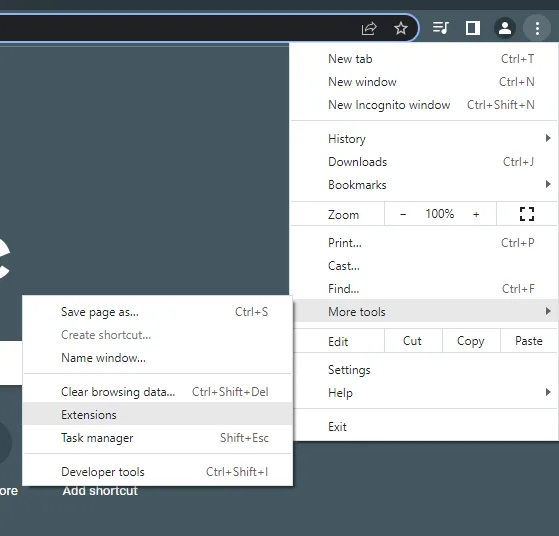559x536 pixels.
Task: Open a New Incognito window
Action: click(424, 105)
